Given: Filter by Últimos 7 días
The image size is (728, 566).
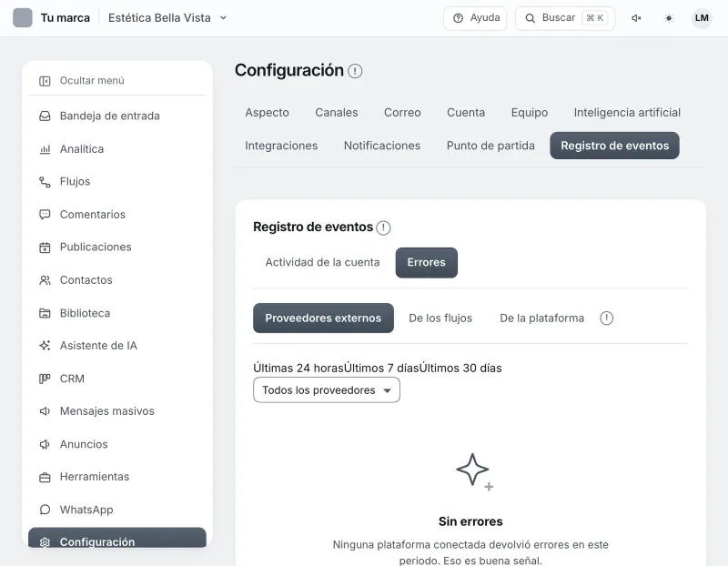Looking at the screenshot, I should pos(381,369).
